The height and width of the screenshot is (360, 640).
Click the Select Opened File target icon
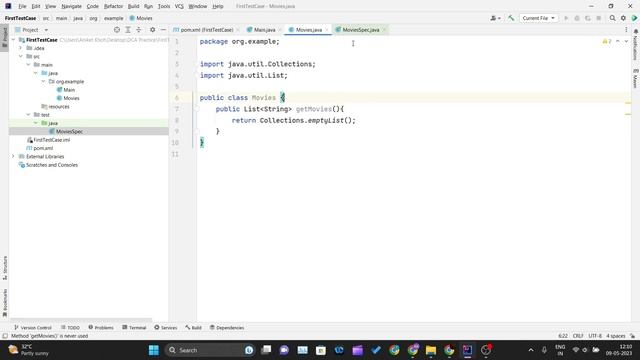tap(117, 30)
